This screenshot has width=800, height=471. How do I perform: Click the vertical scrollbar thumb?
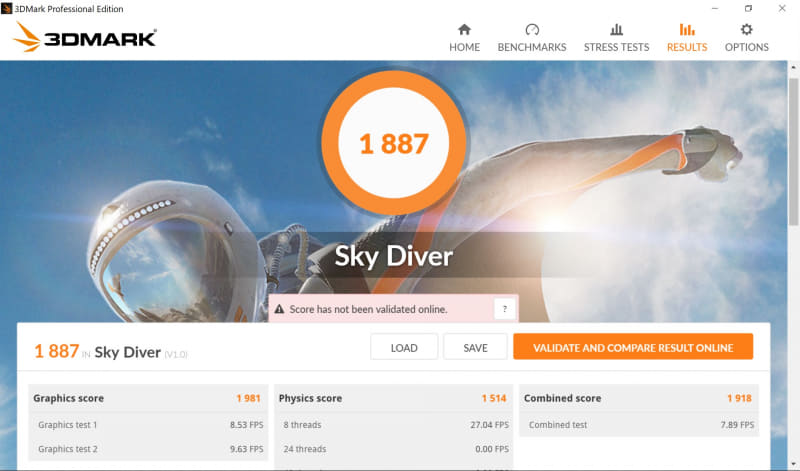tap(793, 152)
